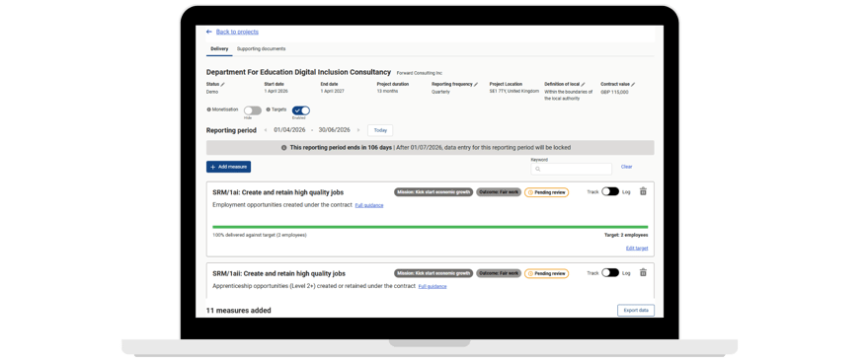Screen dimensions: 868x361
Task: Click the GBP 115,000 contract value
Action: click(614, 92)
